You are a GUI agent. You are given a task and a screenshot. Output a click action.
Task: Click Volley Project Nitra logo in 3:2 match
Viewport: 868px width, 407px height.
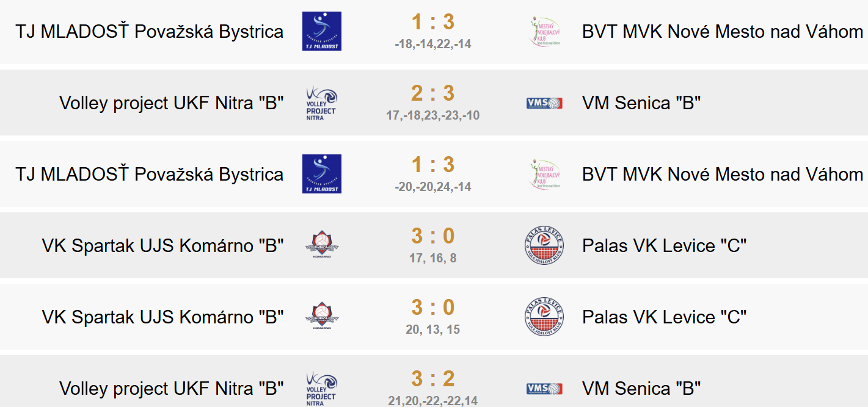(322, 389)
